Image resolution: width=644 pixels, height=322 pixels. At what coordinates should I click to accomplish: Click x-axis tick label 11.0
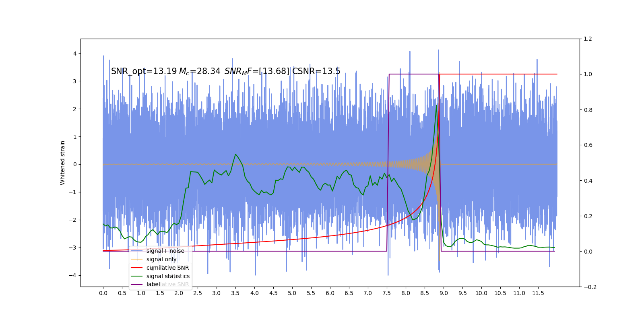(x=519, y=293)
